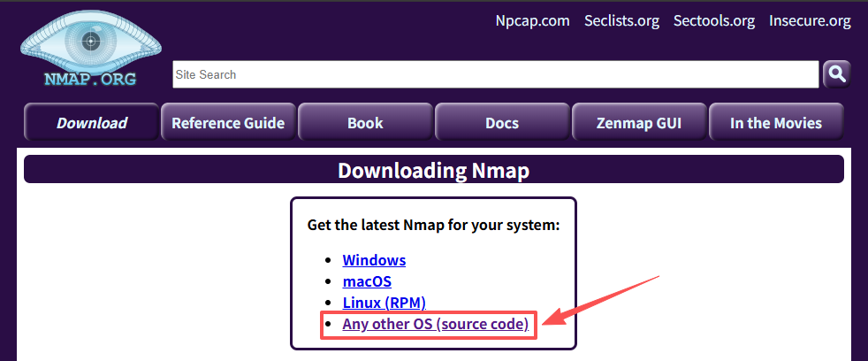Viewport: 868px width, 361px height.
Task: Open the Insecure.org link
Action: [810, 21]
